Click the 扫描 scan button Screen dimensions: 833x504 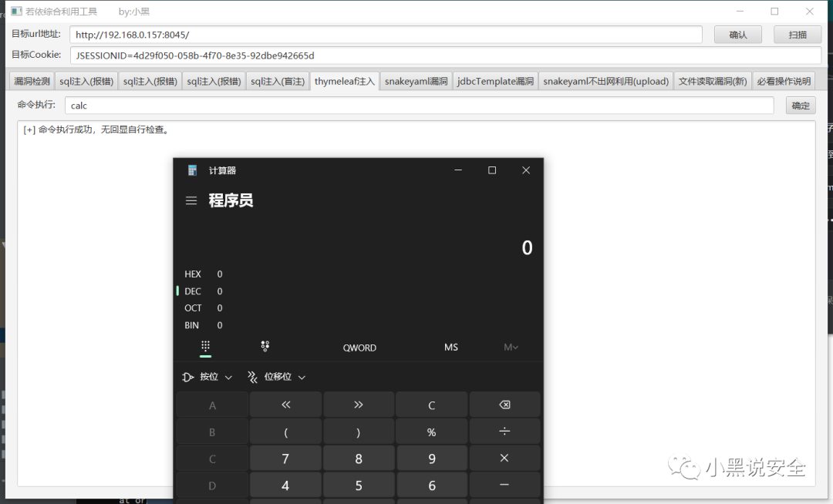798,35
